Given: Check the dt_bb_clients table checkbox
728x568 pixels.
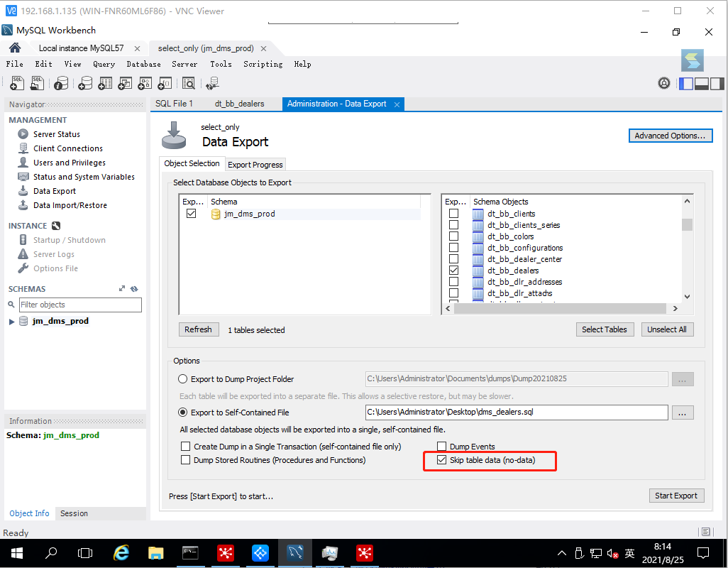Looking at the screenshot, I should point(453,214).
